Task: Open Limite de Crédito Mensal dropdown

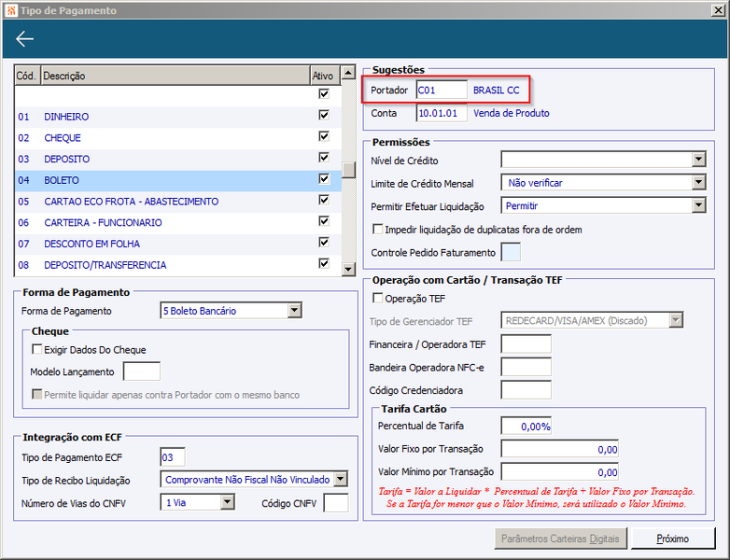Action: pos(698,183)
